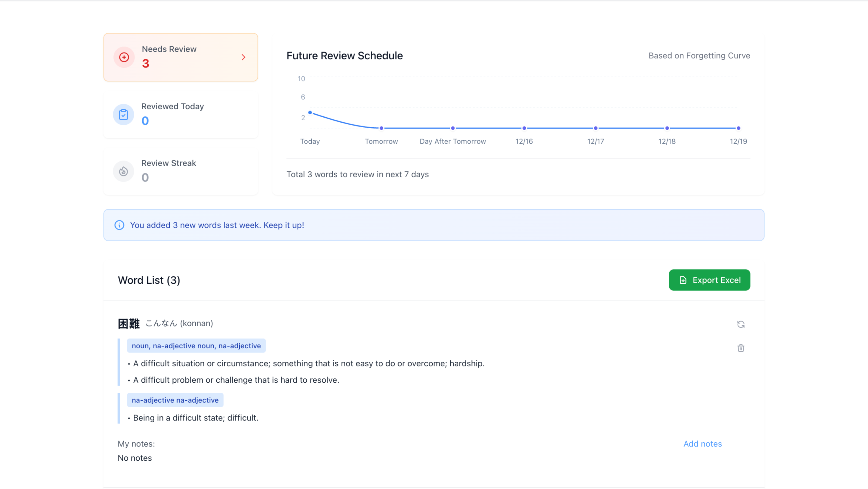The height and width of the screenshot is (489, 868).
Task: Select the Today data point on chart
Action: pos(310,113)
